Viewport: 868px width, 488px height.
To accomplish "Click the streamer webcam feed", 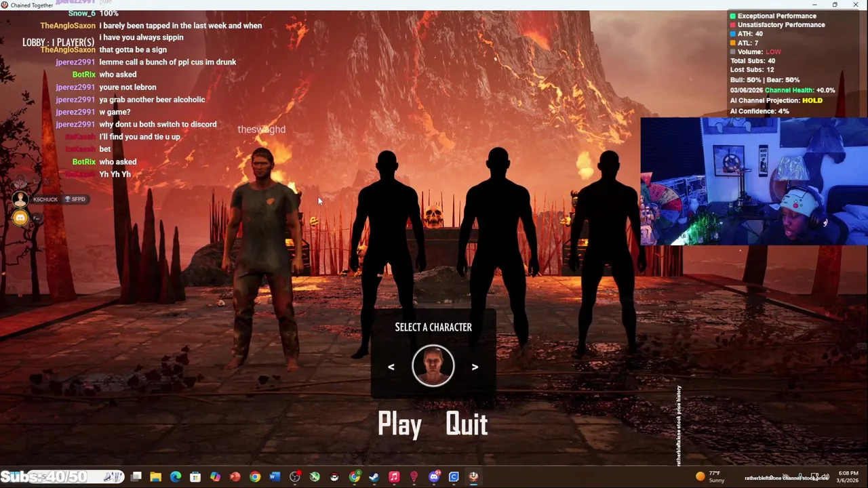I will pos(754,181).
